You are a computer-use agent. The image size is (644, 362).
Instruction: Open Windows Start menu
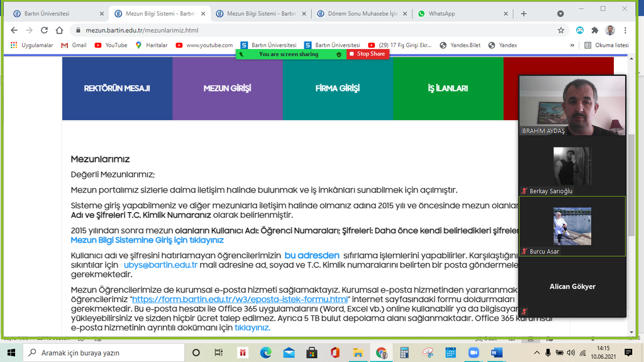(11, 353)
